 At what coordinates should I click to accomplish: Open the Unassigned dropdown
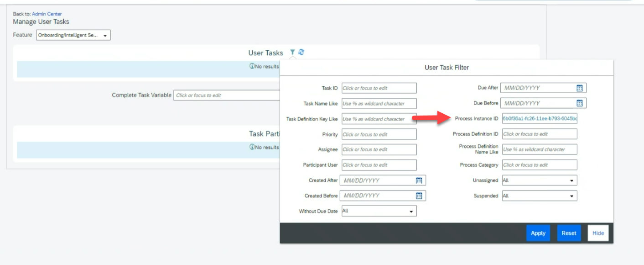(x=540, y=180)
